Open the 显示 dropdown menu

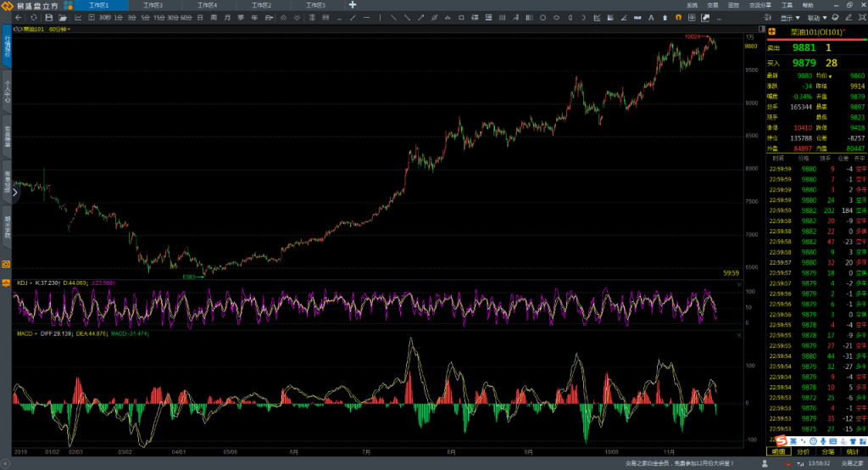tap(790, 18)
